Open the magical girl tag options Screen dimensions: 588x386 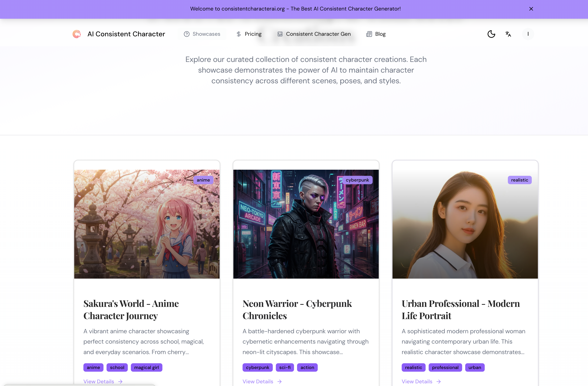[x=146, y=367]
